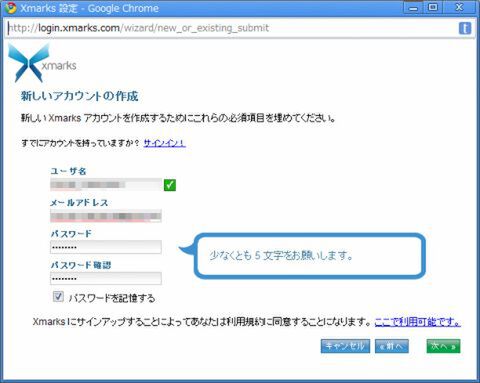This screenshot has height=383, width=480.
Task: Focus the パスワード確認 input field
Action: 106,278
